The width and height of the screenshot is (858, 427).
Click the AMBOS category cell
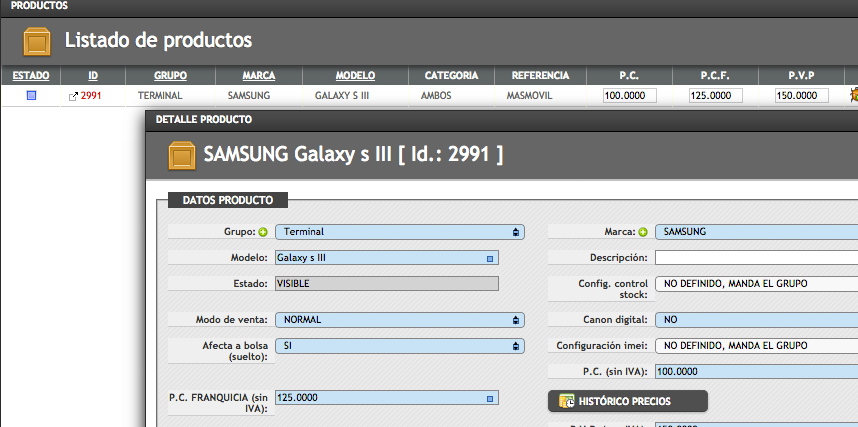click(x=436, y=96)
